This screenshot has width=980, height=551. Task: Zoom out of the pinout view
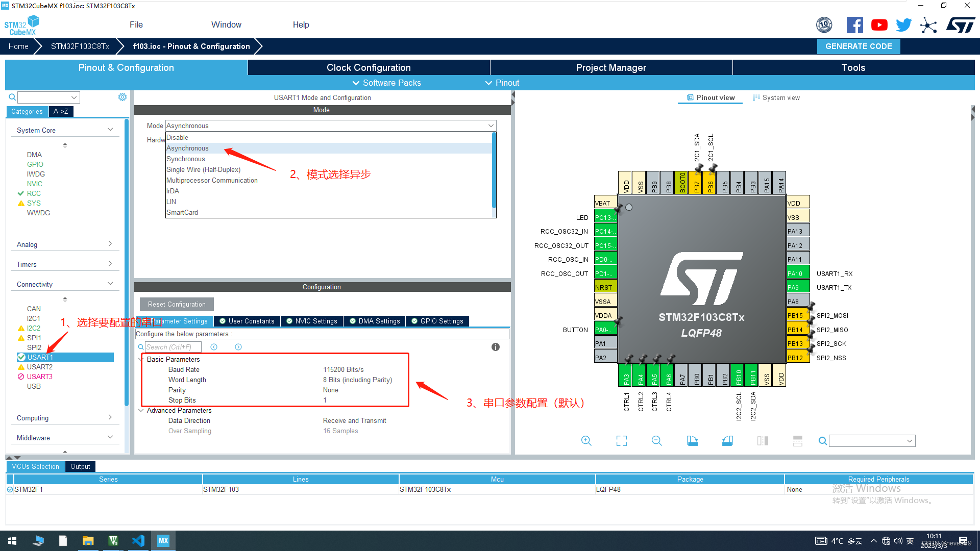pyautogui.click(x=656, y=440)
